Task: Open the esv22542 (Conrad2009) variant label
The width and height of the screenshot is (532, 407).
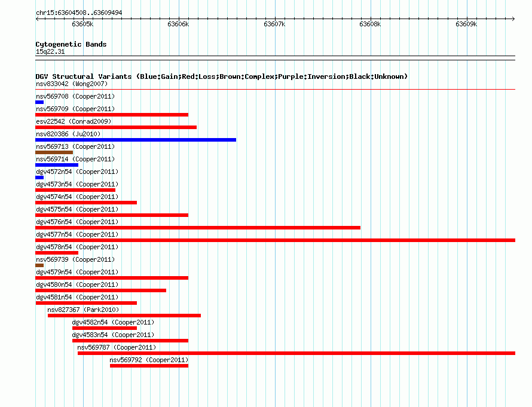Action: [x=74, y=121]
